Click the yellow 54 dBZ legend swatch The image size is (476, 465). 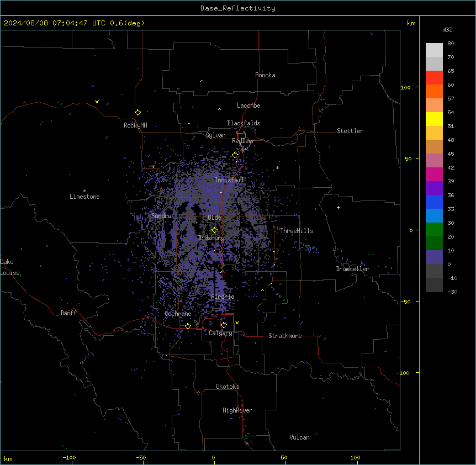click(x=434, y=119)
